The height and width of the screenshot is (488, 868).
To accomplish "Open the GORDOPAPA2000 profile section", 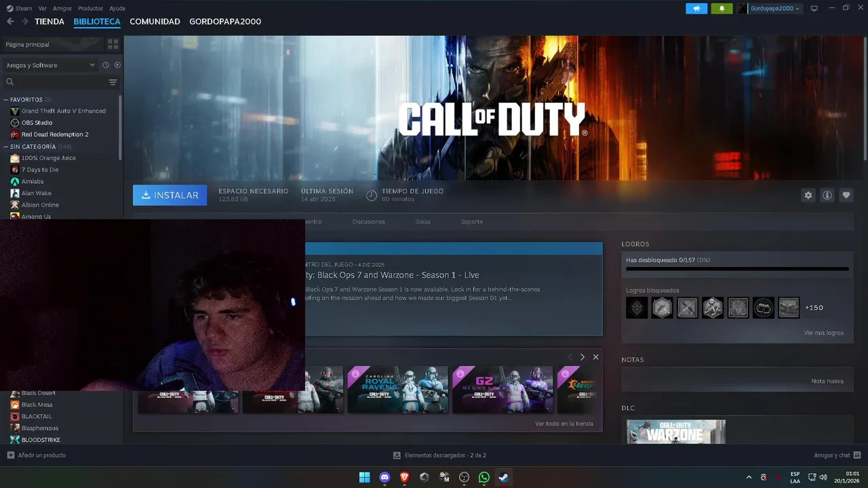I will (225, 22).
